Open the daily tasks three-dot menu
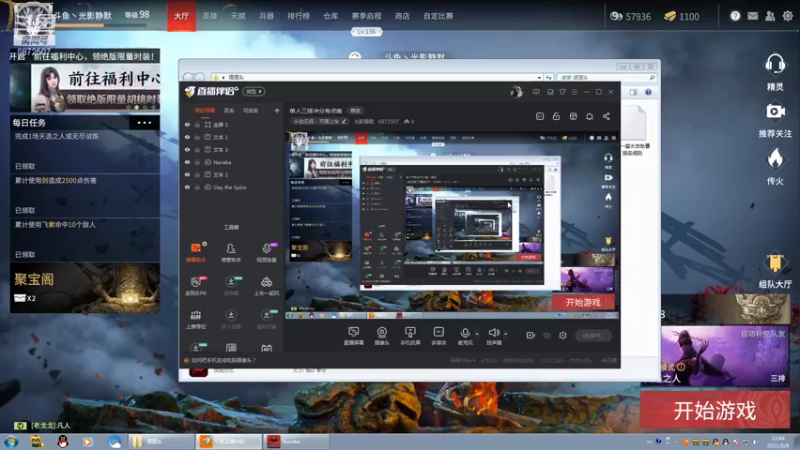The height and width of the screenshot is (450, 800). [144, 122]
